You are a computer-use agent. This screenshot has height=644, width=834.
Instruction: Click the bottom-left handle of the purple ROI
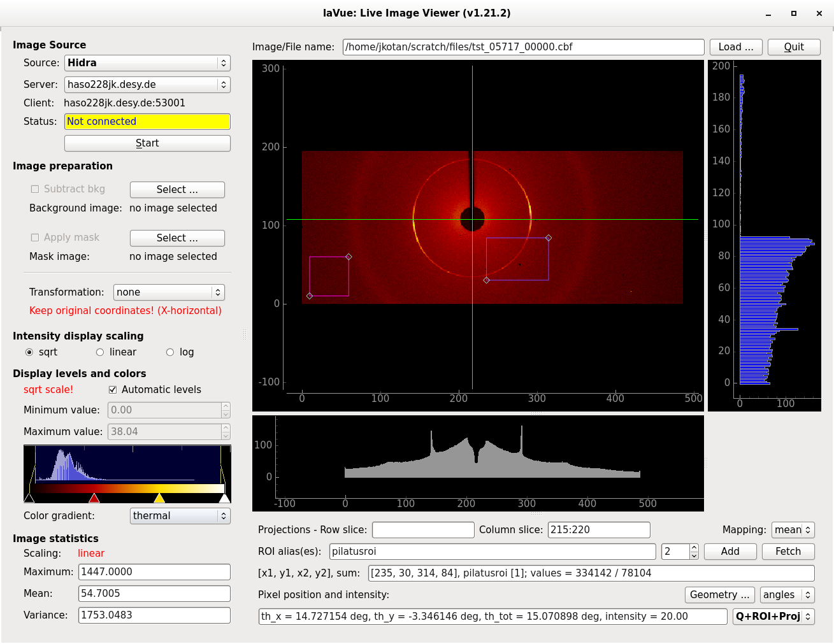[x=487, y=280]
